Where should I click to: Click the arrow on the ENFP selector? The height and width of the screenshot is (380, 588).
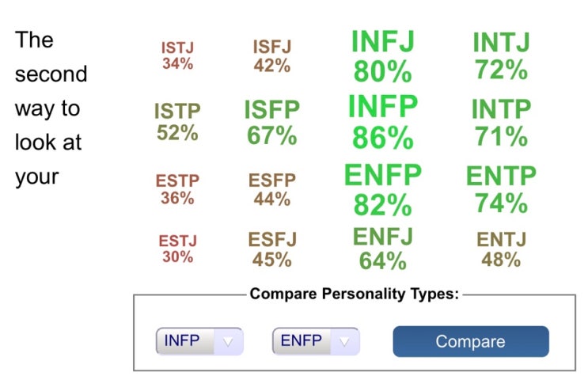click(344, 342)
